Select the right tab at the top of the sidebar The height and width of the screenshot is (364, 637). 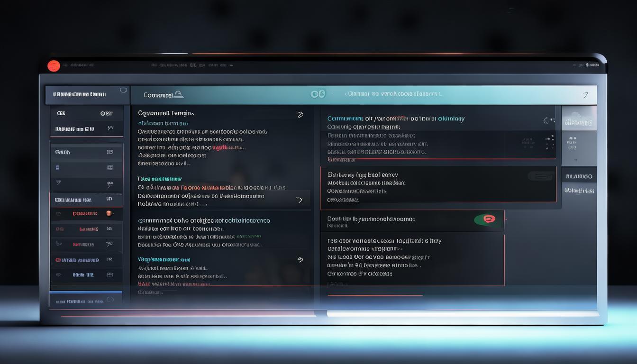[x=106, y=113]
